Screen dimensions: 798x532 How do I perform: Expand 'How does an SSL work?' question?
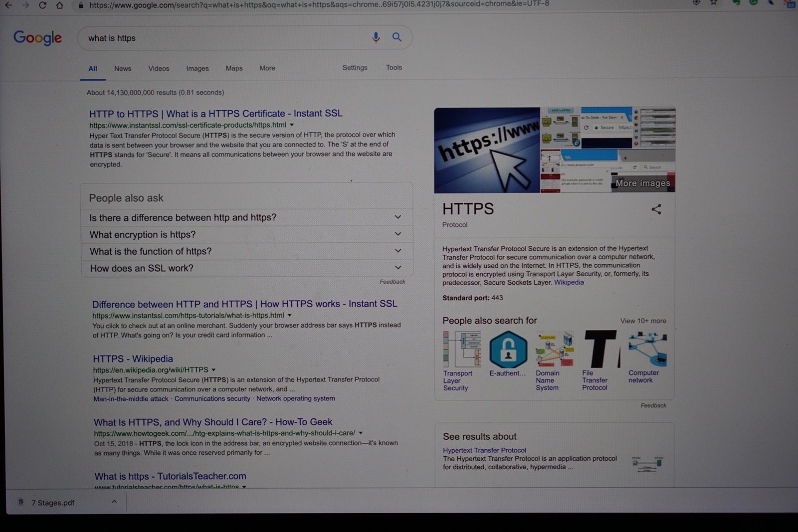coord(398,268)
